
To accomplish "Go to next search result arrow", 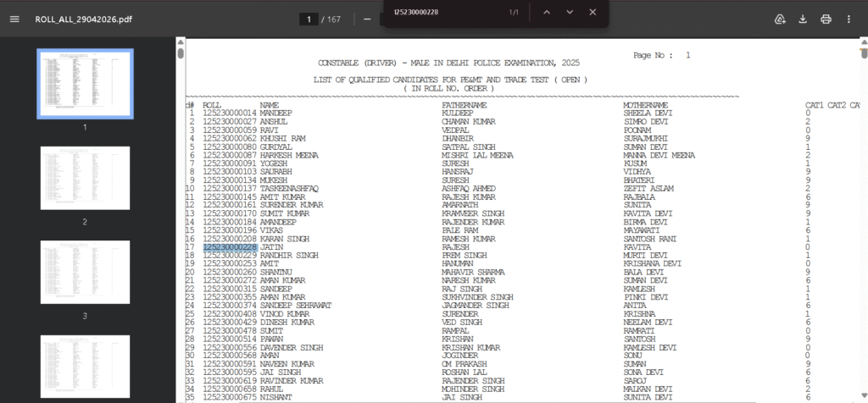I will [569, 12].
